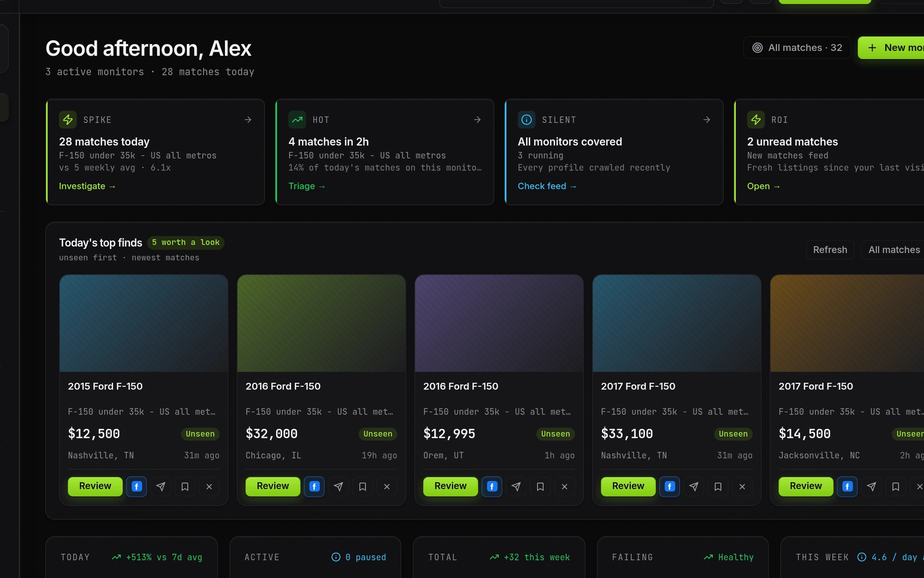Viewport: 924px width, 578px height.
Task: Follow the Triage link
Action: (x=307, y=186)
